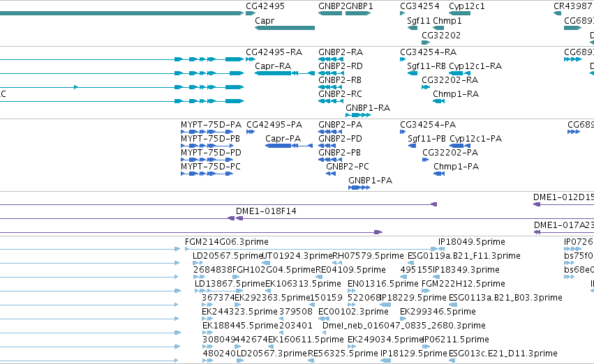
Task: Select the Capr-PA protein label
Action: click(283, 139)
